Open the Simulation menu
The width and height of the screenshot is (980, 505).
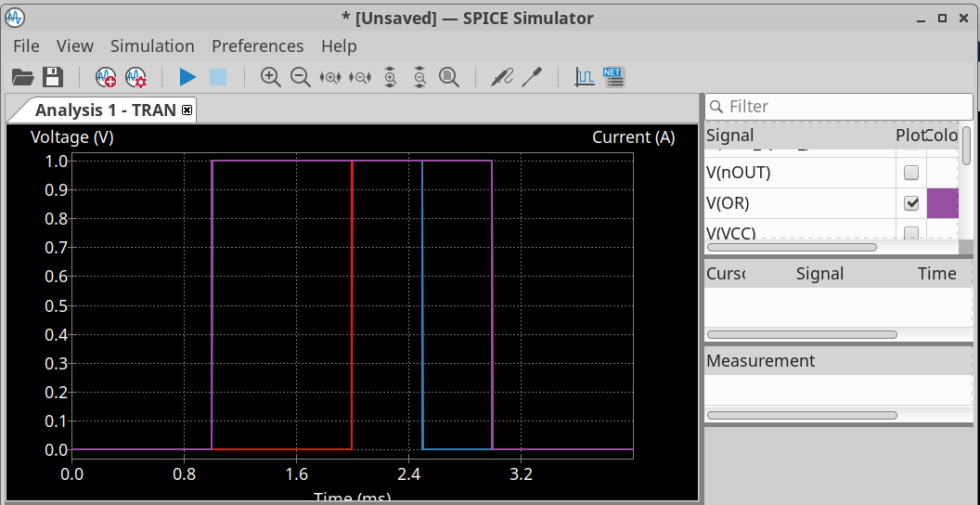point(152,45)
